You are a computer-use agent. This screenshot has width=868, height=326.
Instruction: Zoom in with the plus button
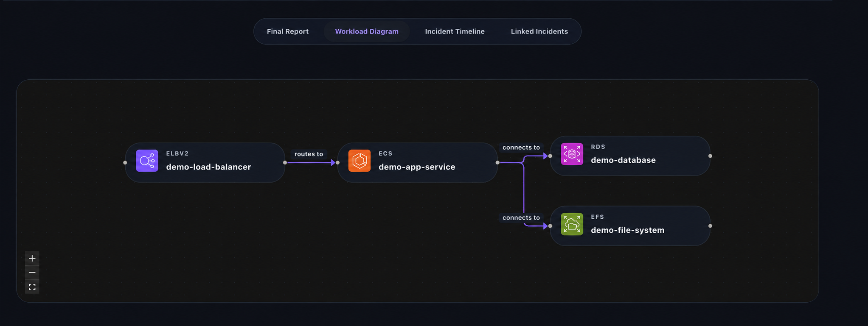click(x=32, y=258)
